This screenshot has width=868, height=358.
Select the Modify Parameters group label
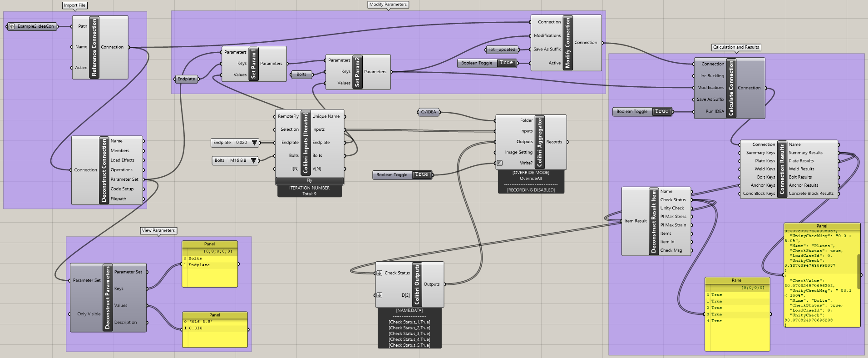(x=388, y=5)
